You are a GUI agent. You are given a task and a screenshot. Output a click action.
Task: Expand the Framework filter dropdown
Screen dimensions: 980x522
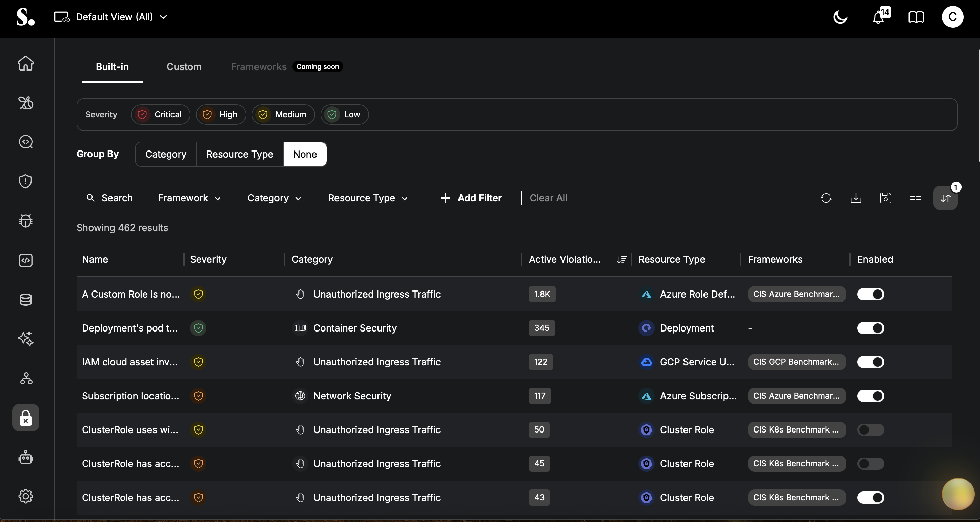(189, 198)
